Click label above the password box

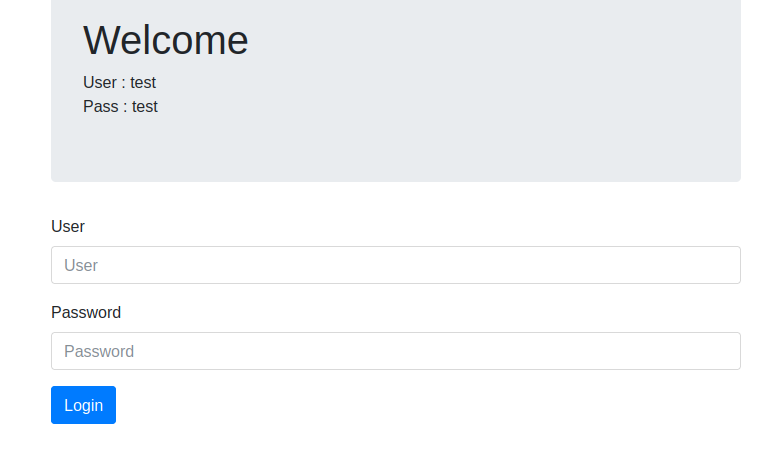pos(86,312)
